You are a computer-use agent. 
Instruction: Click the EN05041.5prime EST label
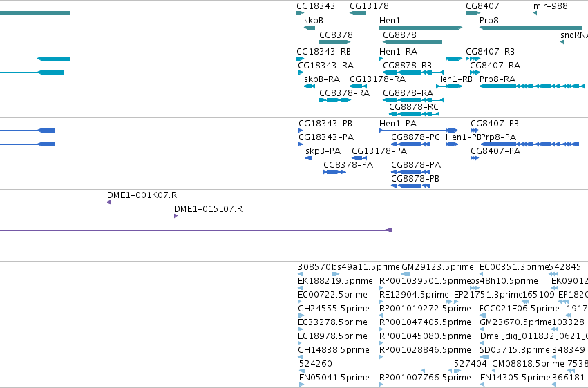[x=334, y=378]
